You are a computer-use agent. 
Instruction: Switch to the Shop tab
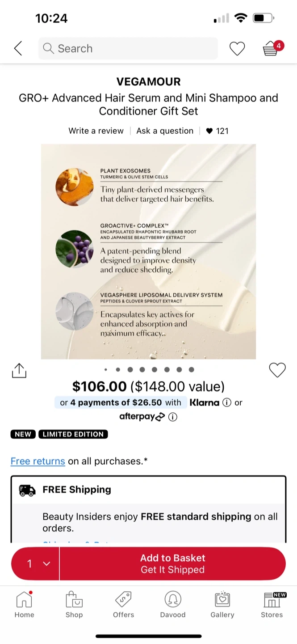(x=74, y=605)
